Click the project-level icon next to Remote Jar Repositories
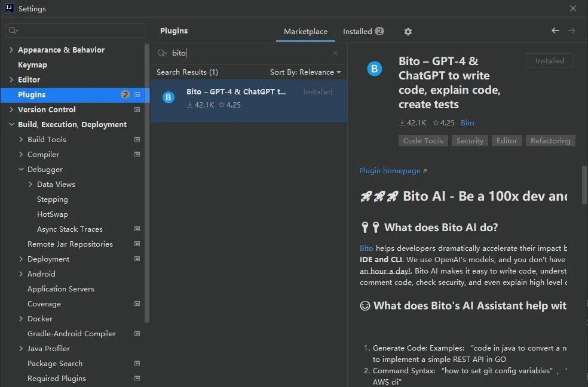588x387 pixels. tap(137, 244)
